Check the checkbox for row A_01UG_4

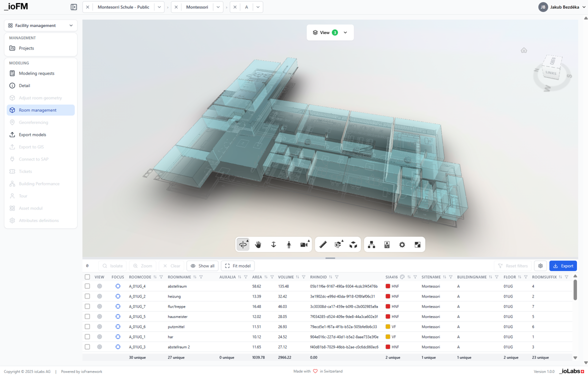(87, 286)
